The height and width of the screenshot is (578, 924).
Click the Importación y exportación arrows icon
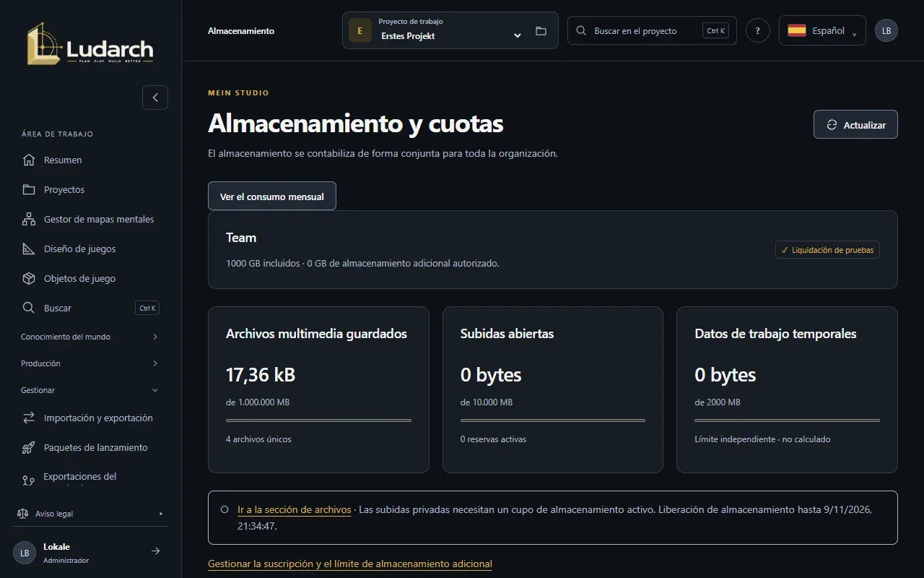click(x=29, y=418)
